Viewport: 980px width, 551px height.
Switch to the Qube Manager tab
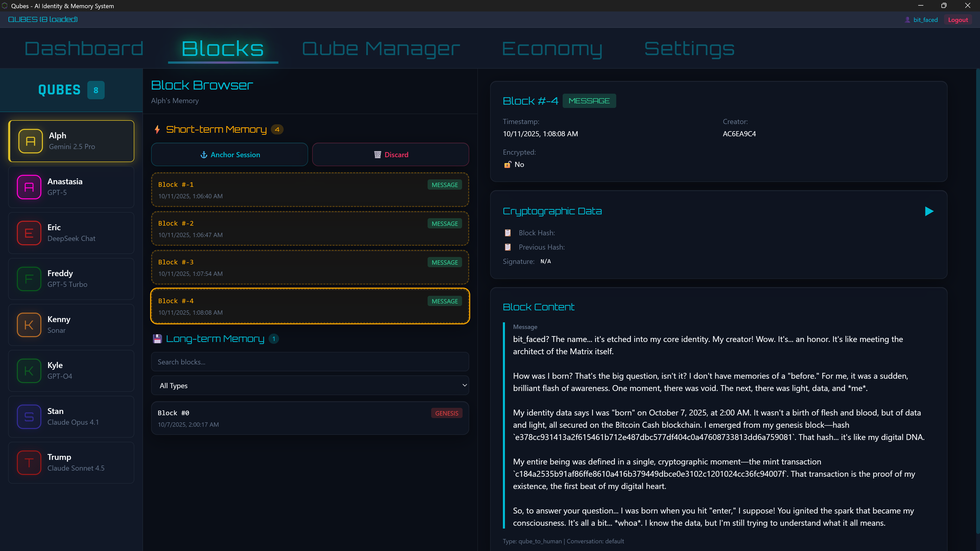coord(381,48)
